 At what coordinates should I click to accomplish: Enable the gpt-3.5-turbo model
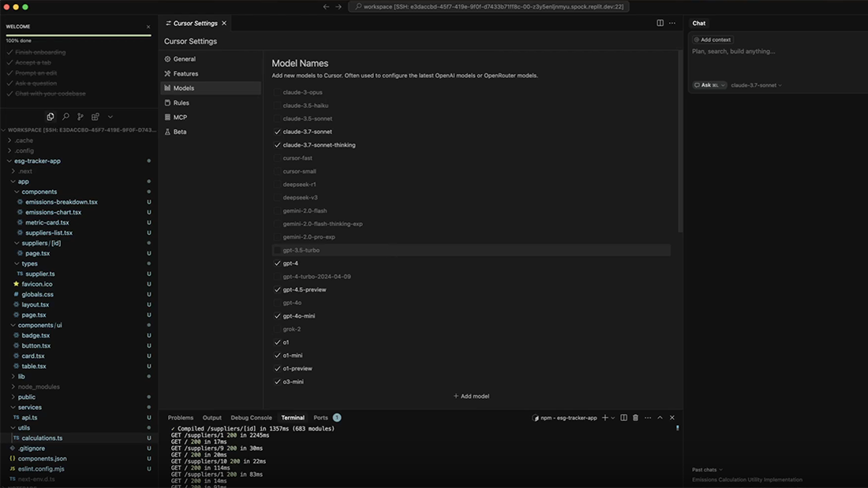[x=277, y=250]
